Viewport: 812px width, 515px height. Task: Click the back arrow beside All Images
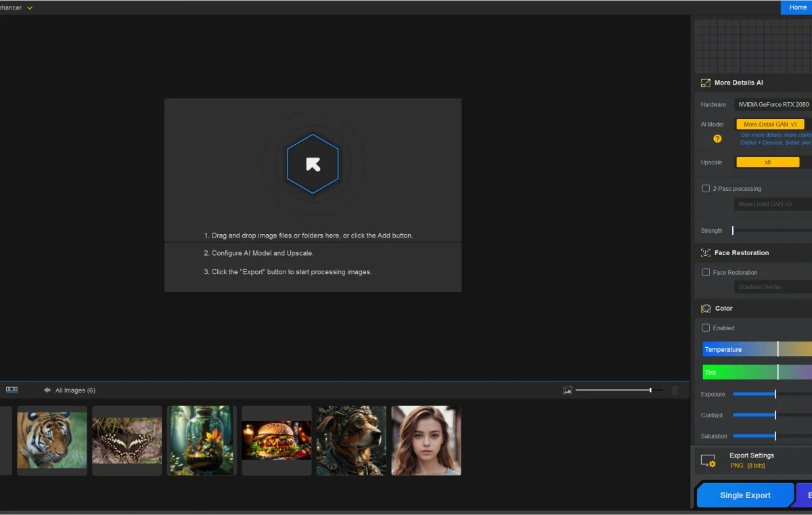(x=47, y=390)
